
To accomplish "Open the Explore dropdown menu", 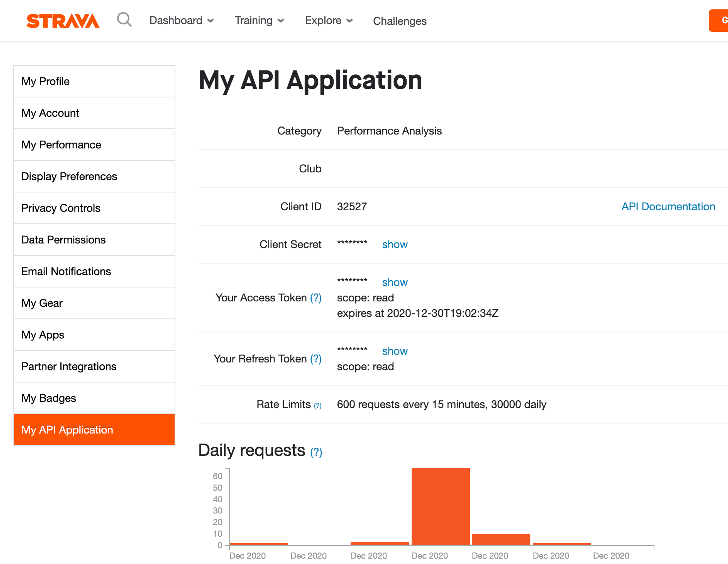I will click(x=328, y=21).
